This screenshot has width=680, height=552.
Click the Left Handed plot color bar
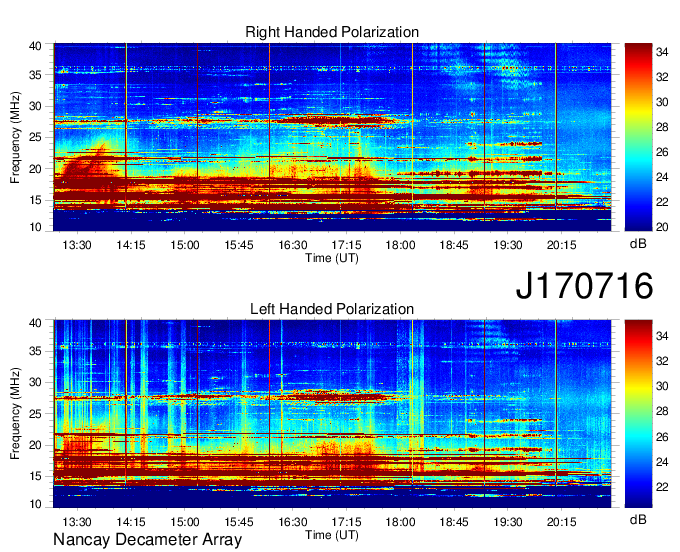click(638, 414)
